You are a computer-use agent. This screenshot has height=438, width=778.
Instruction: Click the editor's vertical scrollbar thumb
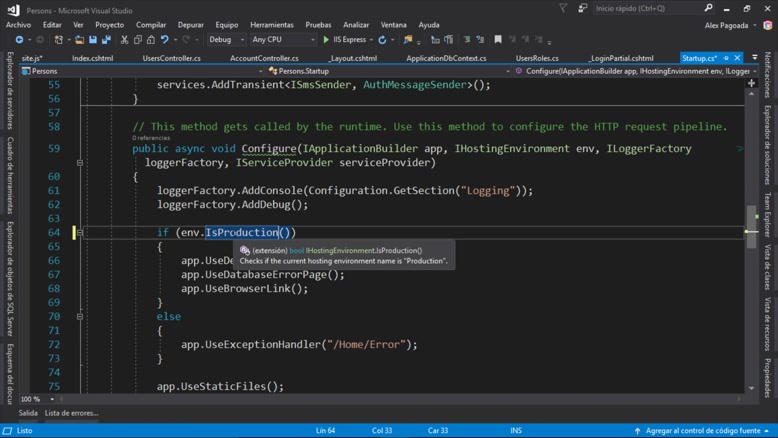pyautogui.click(x=752, y=228)
